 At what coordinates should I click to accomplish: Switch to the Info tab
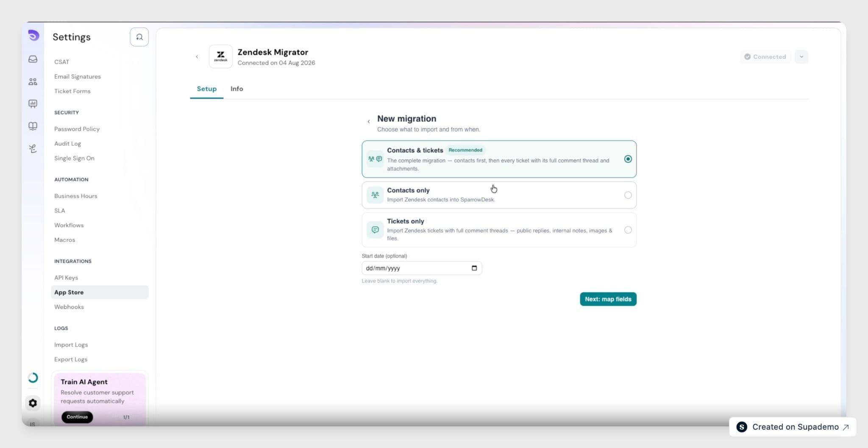click(237, 89)
